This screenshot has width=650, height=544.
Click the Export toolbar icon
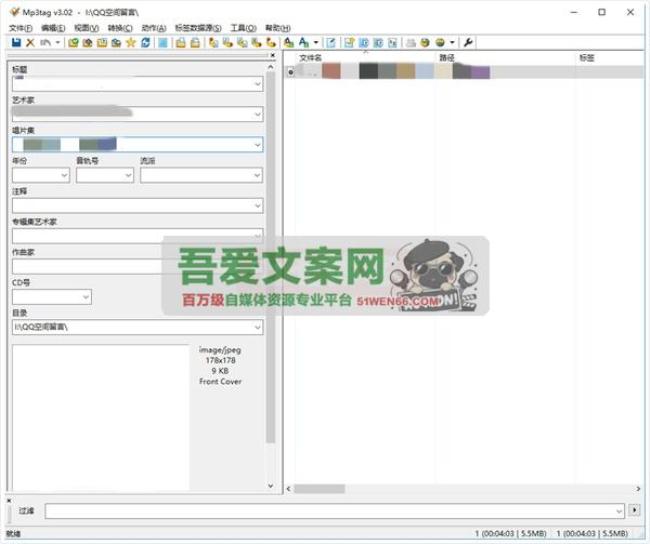(392, 42)
